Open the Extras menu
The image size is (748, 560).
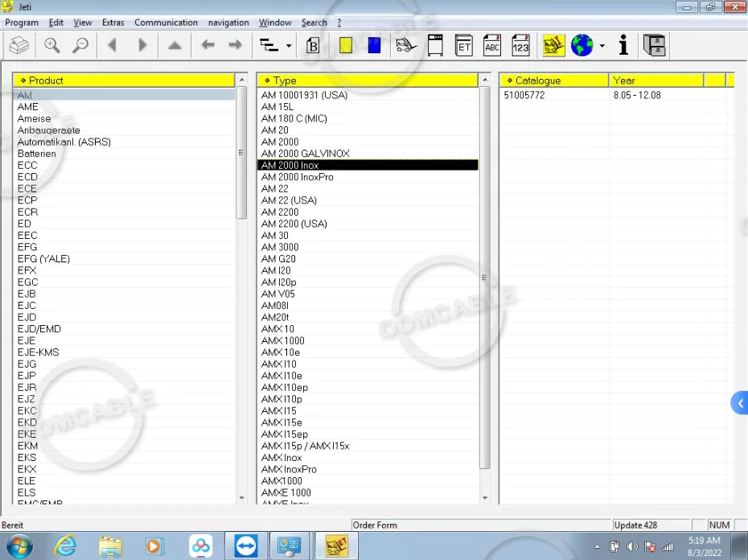(x=113, y=23)
